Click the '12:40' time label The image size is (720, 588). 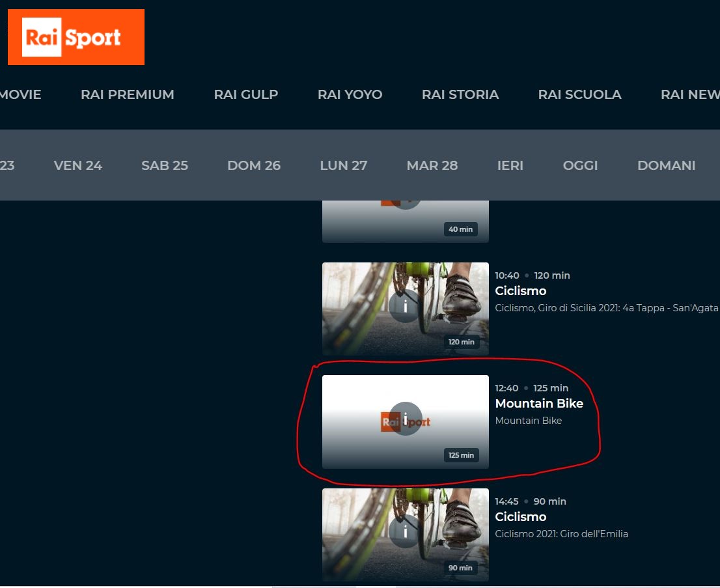click(506, 388)
